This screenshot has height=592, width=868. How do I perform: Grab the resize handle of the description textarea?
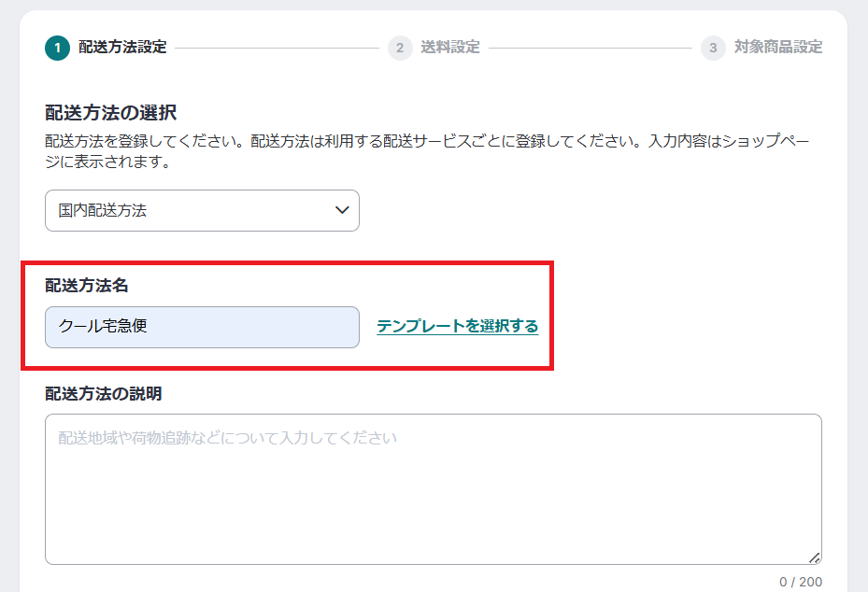point(815,557)
